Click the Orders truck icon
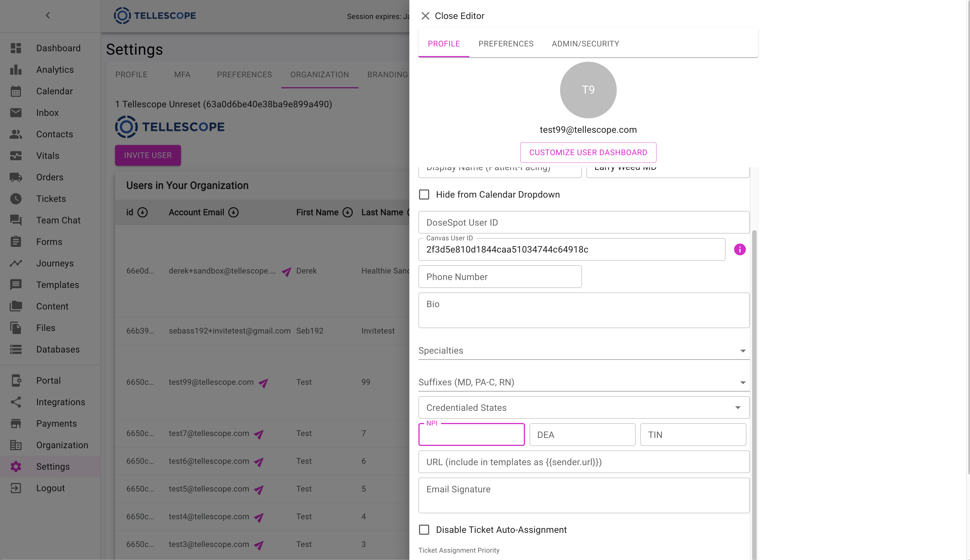 [16, 177]
